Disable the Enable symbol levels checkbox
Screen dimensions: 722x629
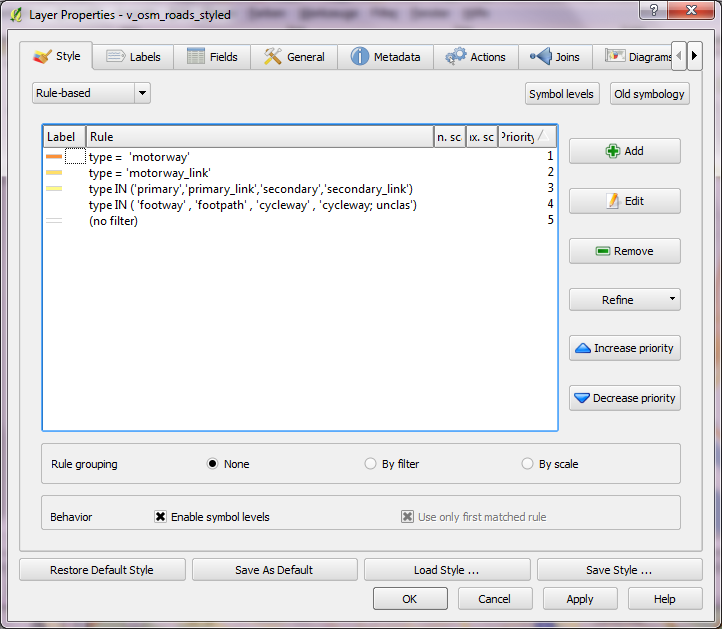[x=160, y=517]
